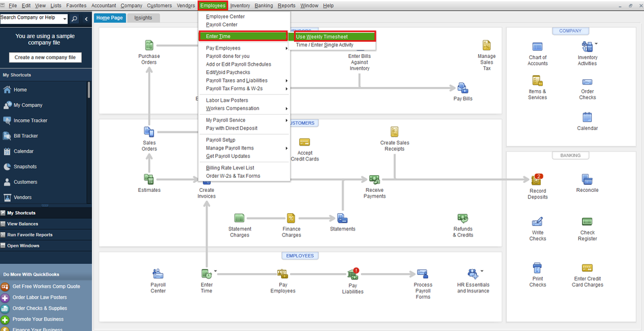The image size is (644, 331).
Task: Click Order Checks & Supplies link
Action: click(39, 308)
